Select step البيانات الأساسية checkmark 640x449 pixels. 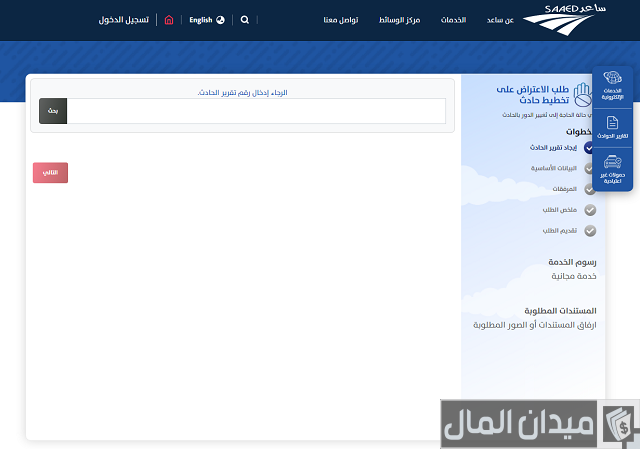click(x=589, y=169)
